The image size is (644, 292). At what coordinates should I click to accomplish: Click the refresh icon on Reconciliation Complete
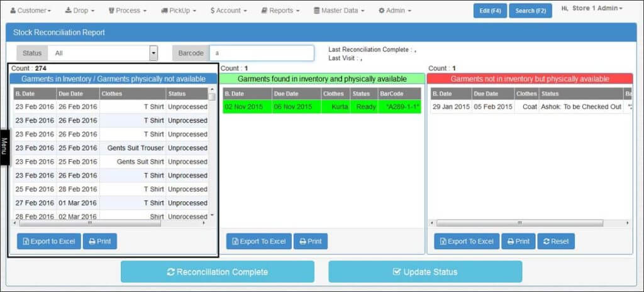171,272
